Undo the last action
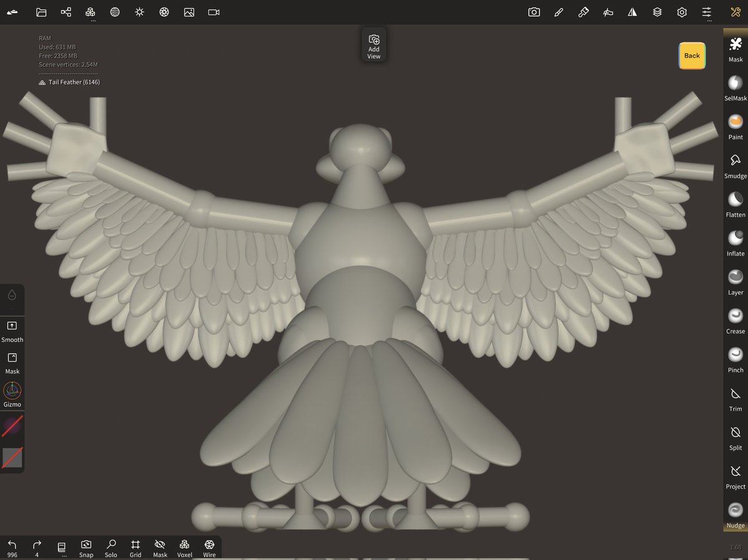The image size is (748, 560). [12, 548]
